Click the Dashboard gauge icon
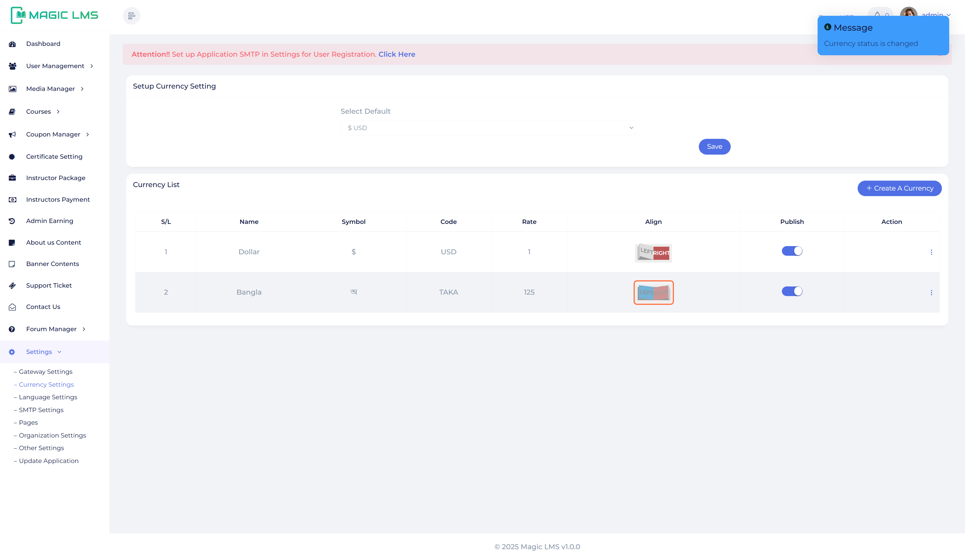This screenshot has height=560, width=965. [x=12, y=44]
